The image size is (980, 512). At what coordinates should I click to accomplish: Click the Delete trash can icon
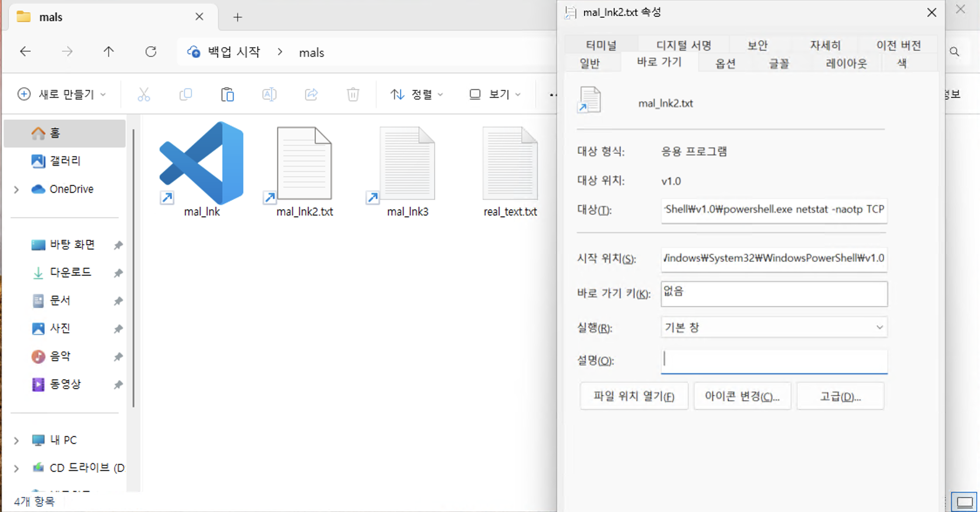[353, 94]
